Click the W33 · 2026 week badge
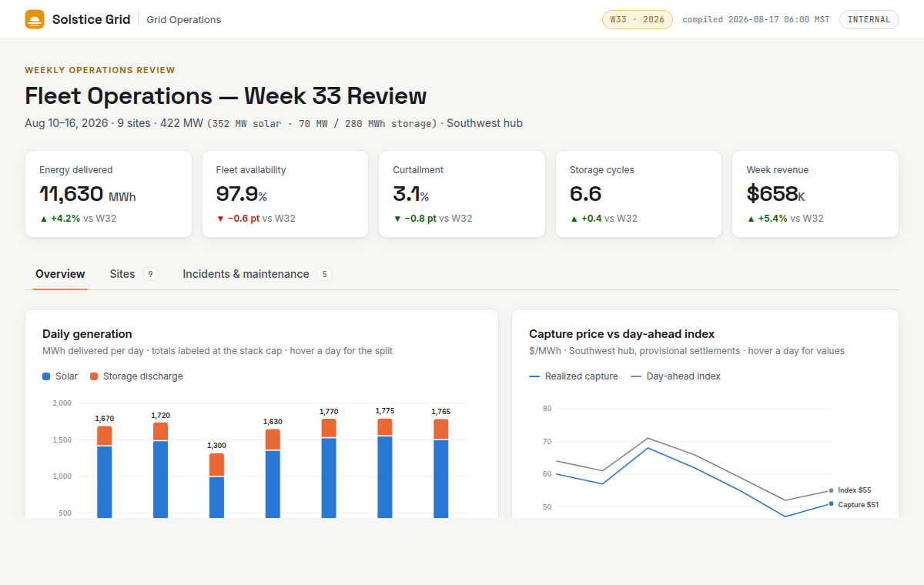This screenshot has height=585, width=924. click(x=638, y=19)
